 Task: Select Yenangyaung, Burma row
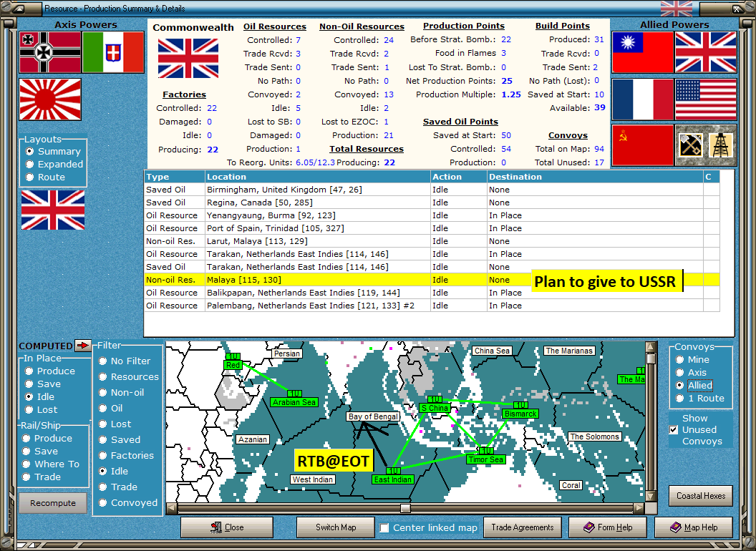tap(432, 215)
